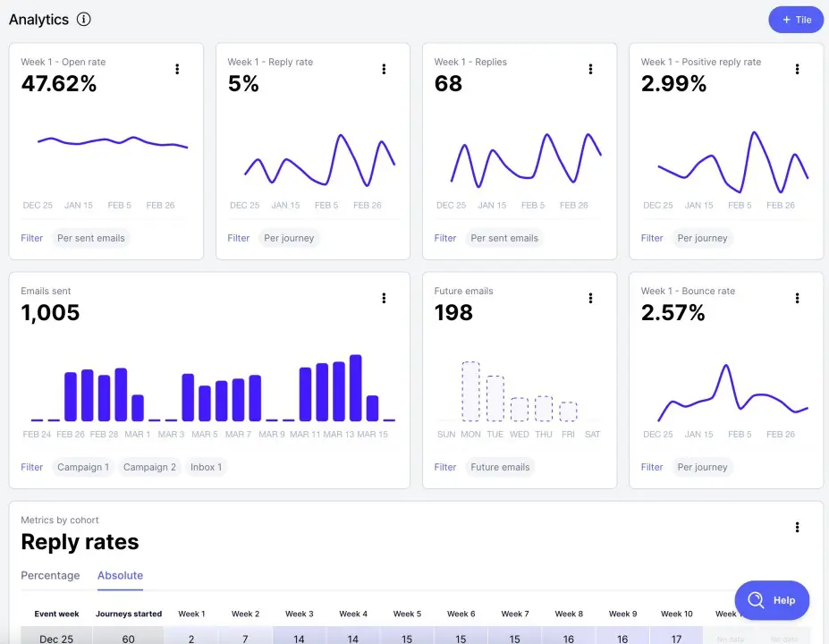This screenshot has width=829, height=644.
Task: Click Filter on the Replies tile
Action: pos(445,238)
